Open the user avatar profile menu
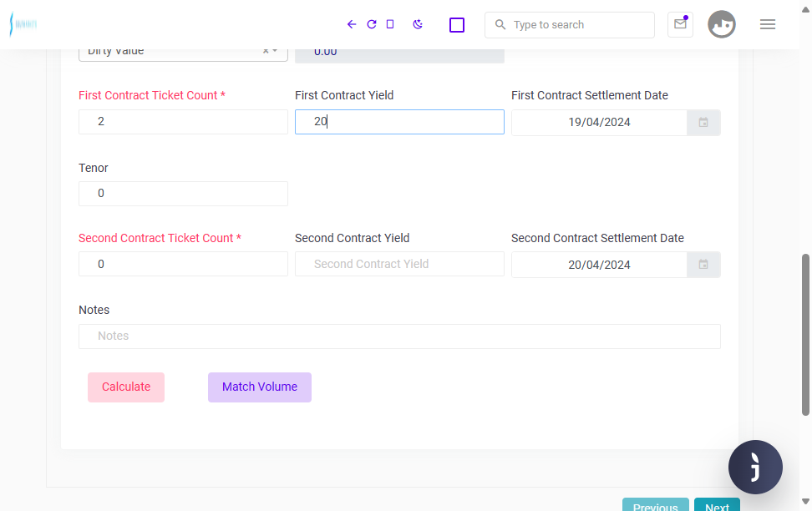 click(x=722, y=24)
